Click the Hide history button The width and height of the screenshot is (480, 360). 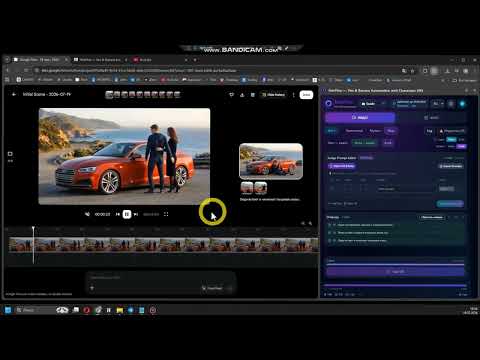[273, 95]
